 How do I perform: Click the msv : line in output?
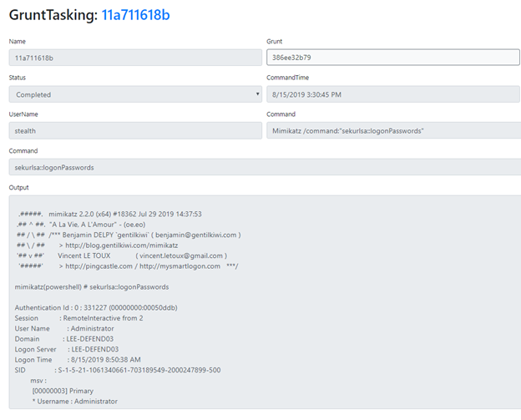click(38, 381)
